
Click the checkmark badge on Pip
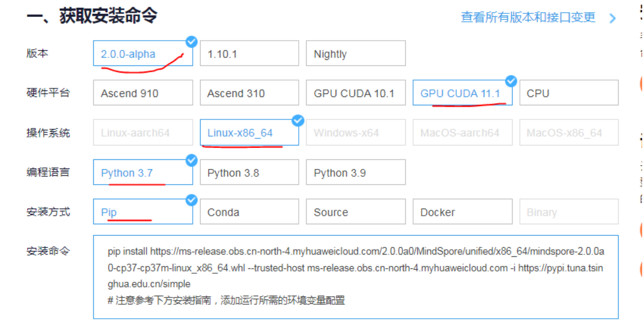[x=191, y=200]
